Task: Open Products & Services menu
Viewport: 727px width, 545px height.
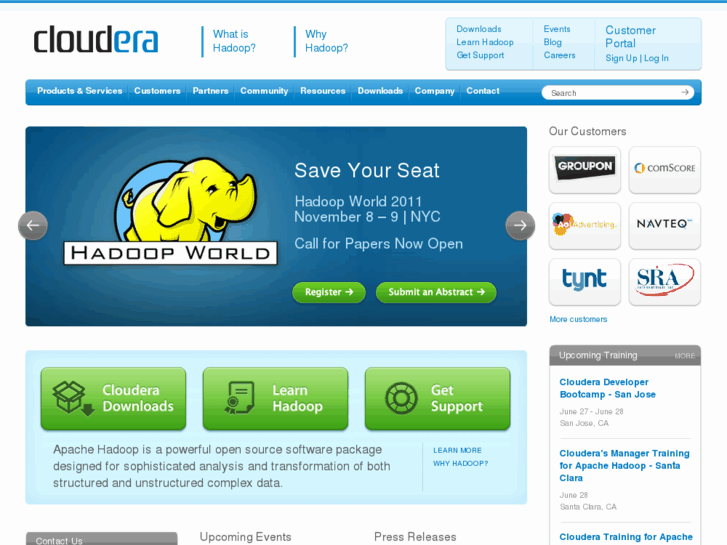Action: click(x=80, y=91)
